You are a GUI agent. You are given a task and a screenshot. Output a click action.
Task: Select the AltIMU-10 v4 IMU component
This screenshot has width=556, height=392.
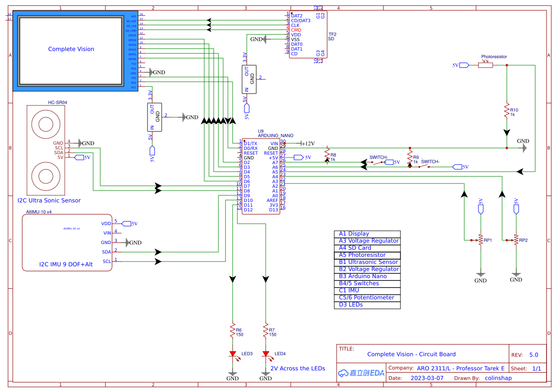[x=66, y=242]
